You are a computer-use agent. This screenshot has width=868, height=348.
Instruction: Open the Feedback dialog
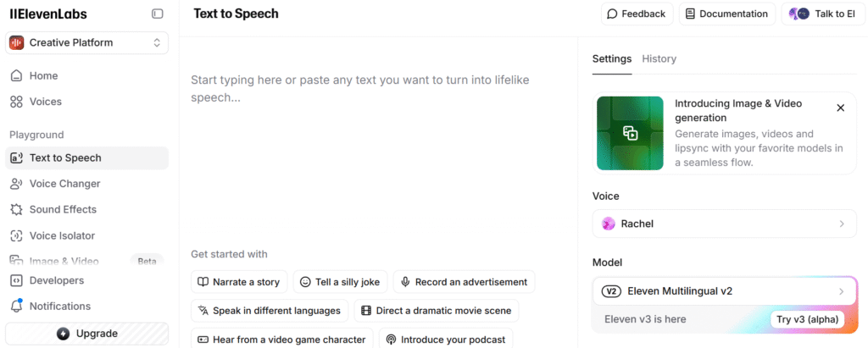(637, 14)
